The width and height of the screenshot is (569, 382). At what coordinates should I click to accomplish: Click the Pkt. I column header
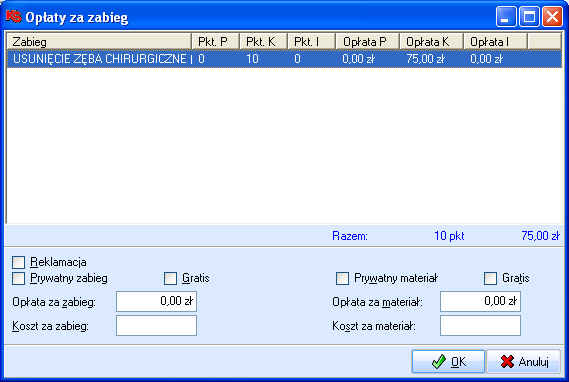311,42
